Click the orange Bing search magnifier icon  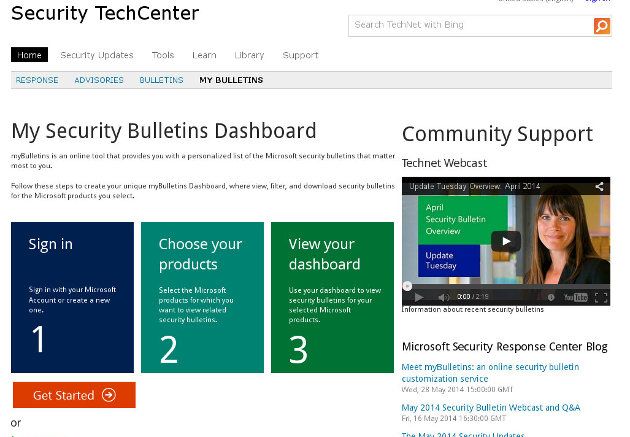pyautogui.click(x=601, y=26)
